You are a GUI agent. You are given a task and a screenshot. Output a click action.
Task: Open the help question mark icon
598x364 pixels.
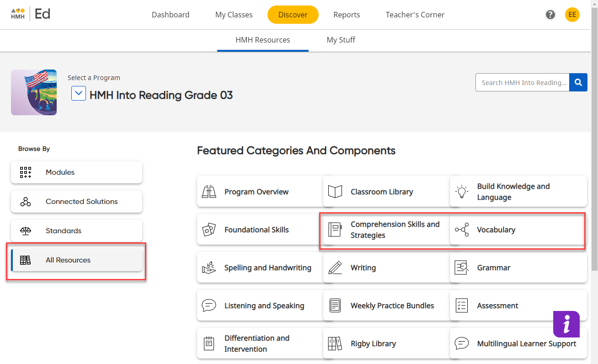click(x=550, y=14)
